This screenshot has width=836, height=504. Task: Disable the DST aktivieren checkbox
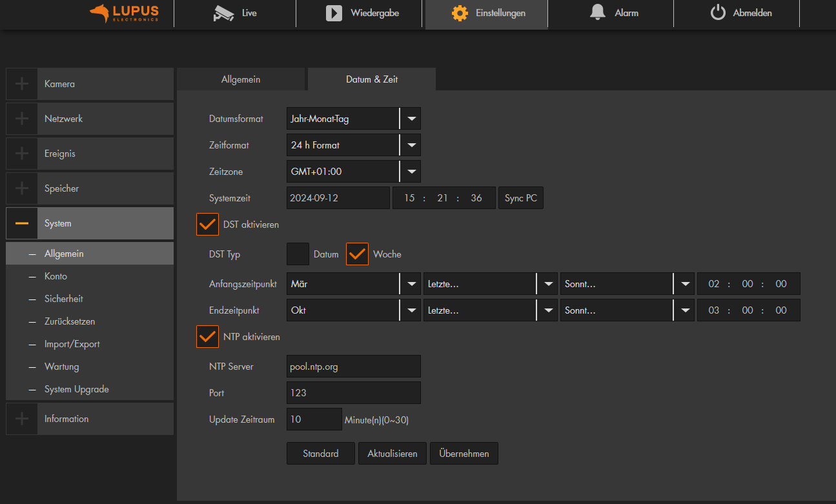pos(207,225)
